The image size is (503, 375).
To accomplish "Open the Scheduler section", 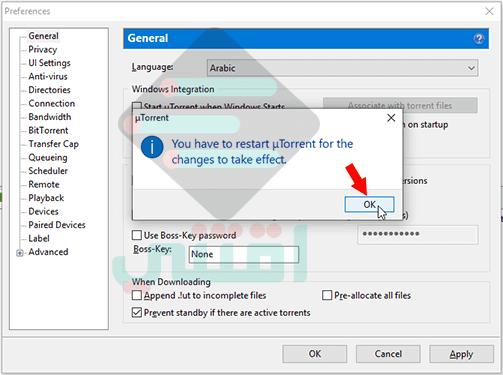I will coord(48,171).
